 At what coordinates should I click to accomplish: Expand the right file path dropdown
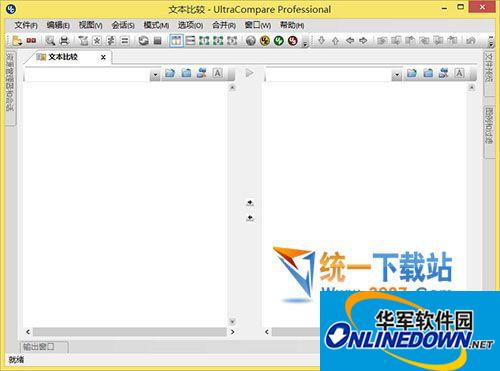396,75
